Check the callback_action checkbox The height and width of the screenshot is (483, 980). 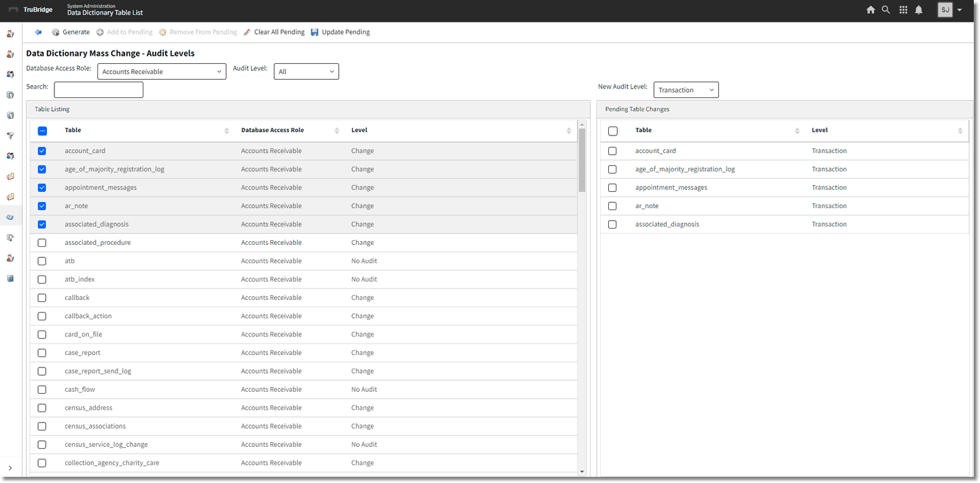(x=42, y=316)
